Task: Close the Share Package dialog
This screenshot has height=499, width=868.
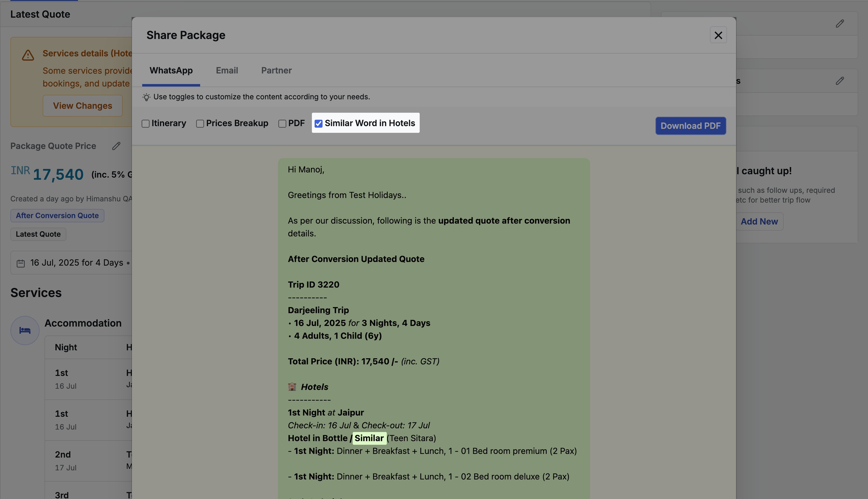Action: click(718, 35)
